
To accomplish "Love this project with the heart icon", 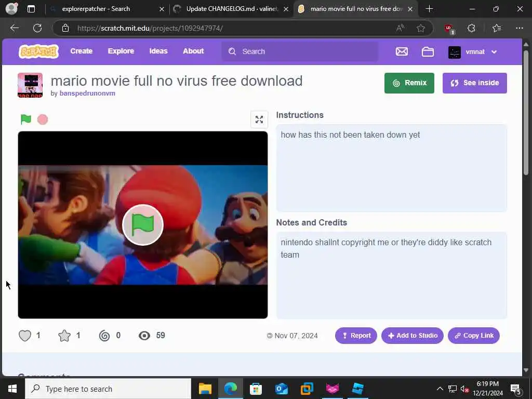I will click(x=25, y=336).
